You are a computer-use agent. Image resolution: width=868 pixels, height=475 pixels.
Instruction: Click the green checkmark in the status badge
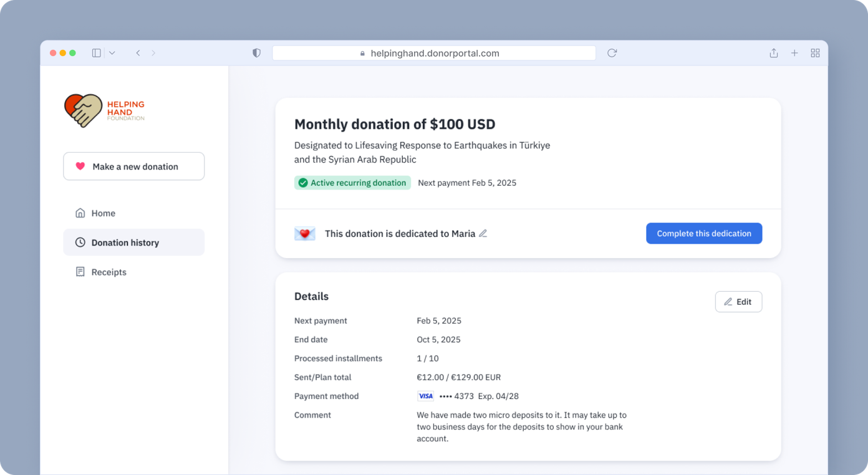pos(303,183)
